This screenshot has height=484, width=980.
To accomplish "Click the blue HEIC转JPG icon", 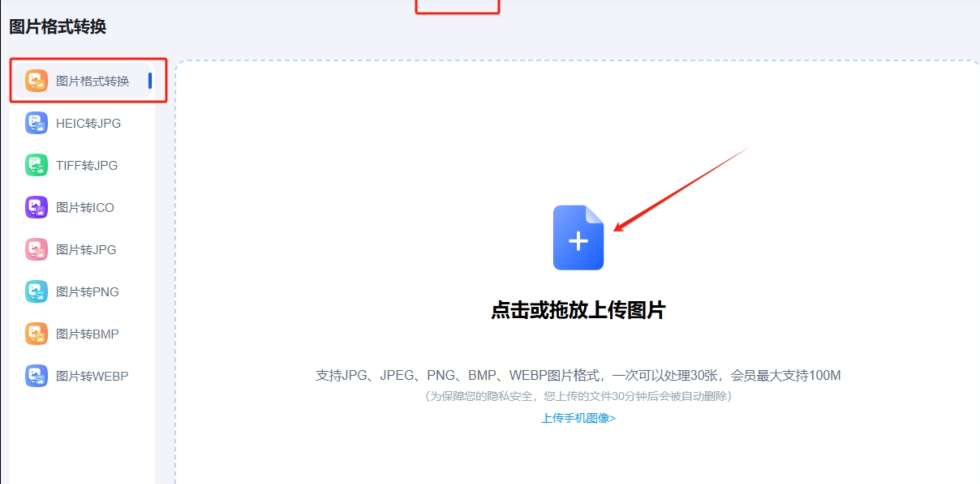I will 36,123.
